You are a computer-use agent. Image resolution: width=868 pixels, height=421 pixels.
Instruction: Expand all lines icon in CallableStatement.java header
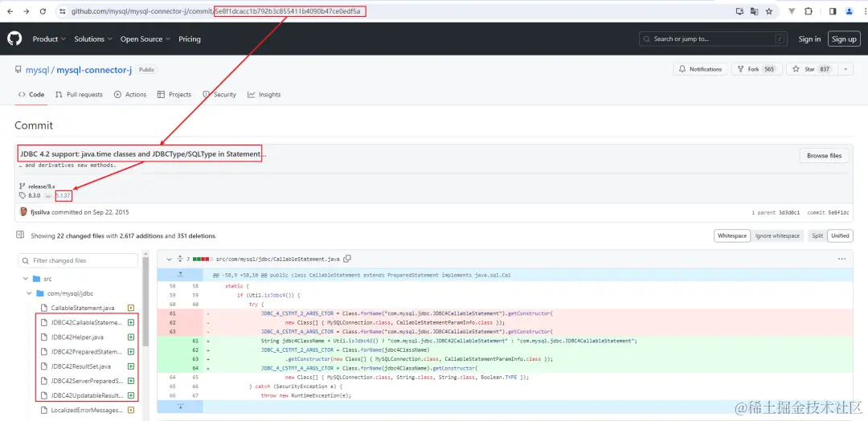point(180,259)
